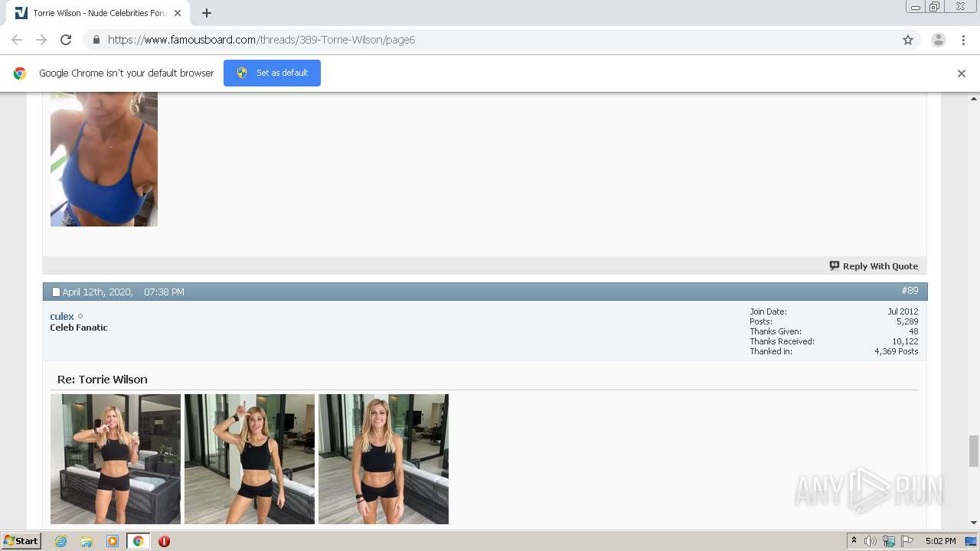Click the Set as default button
980x551 pixels.
(x=272, y=73)
